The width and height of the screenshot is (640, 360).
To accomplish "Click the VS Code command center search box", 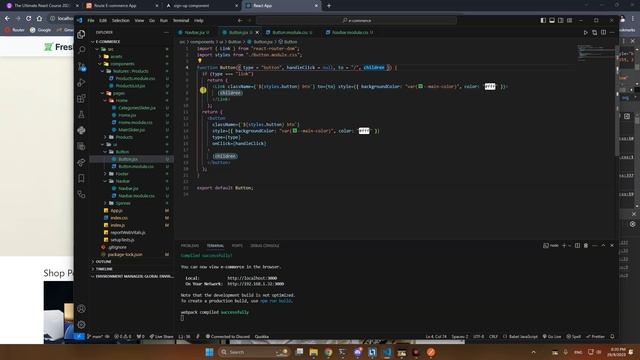I will coord(356,20).
